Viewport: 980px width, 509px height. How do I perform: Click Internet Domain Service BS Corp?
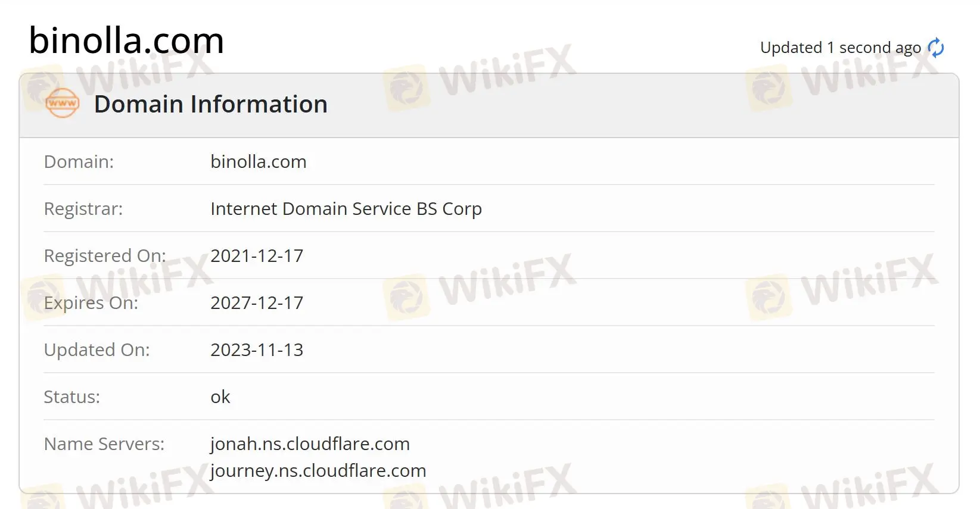coord(346,209)
